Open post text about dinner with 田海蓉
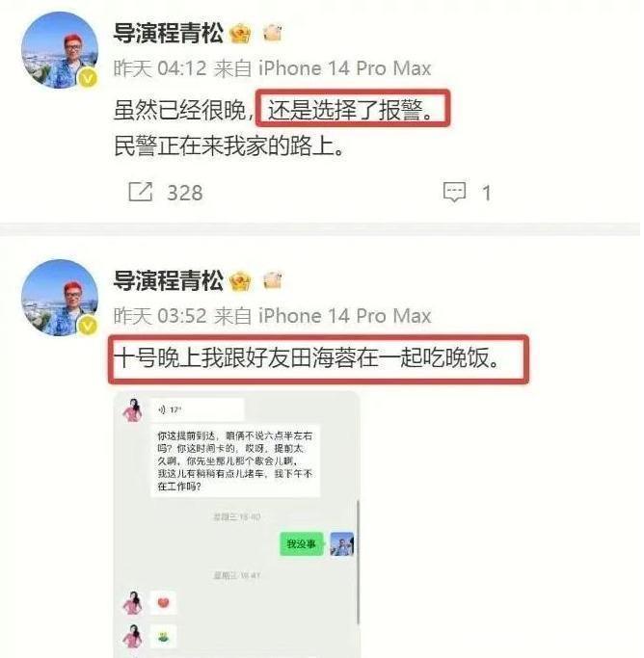This screenshot has width=644, height=658. pyautogui.click(x=308, y=358)
